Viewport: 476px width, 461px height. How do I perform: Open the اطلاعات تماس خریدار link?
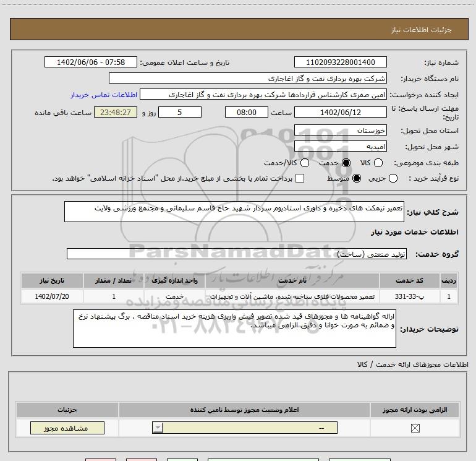click(104, 95)
